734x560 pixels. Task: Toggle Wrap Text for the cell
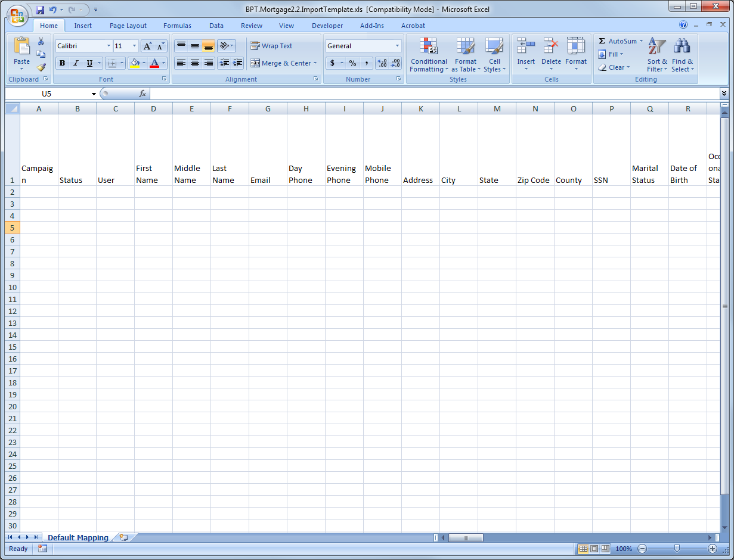pos(272,46)
